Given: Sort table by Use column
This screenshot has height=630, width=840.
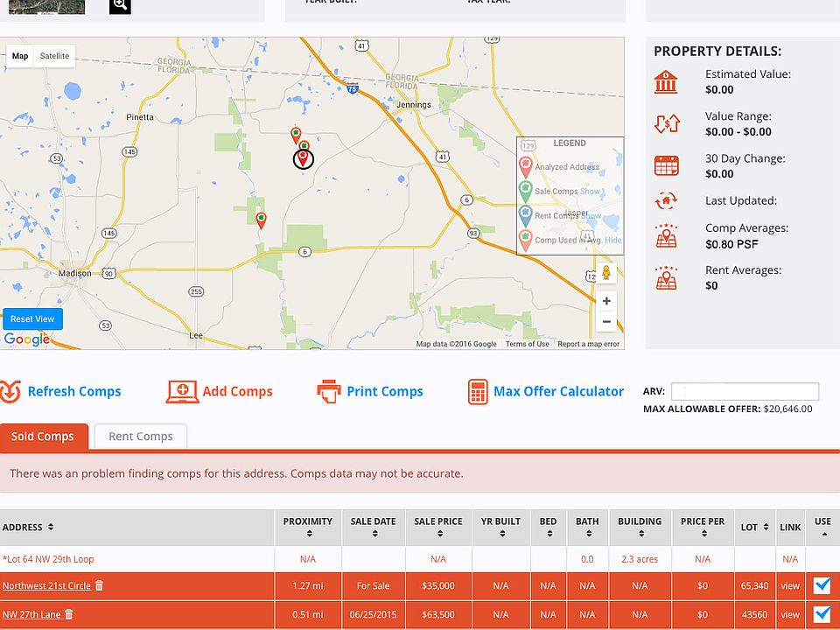Looking at the screenshot, I should tap(822, 527).
